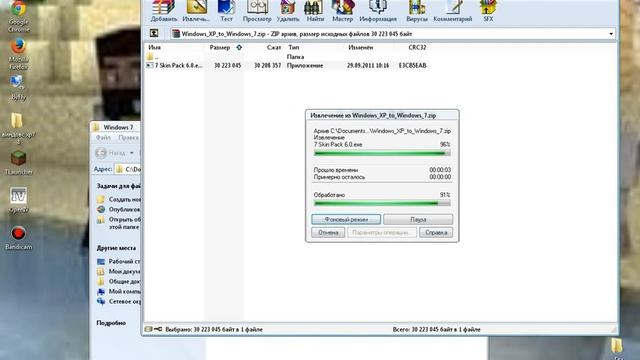Screen dimensions: 640x360
Task: Click the Тест toolbar icon
Action: (226, 10)
